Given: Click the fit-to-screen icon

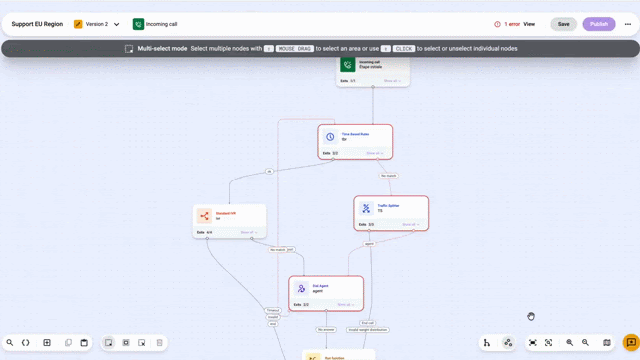Looking at the screenshot, I should [x=533, y=342].
